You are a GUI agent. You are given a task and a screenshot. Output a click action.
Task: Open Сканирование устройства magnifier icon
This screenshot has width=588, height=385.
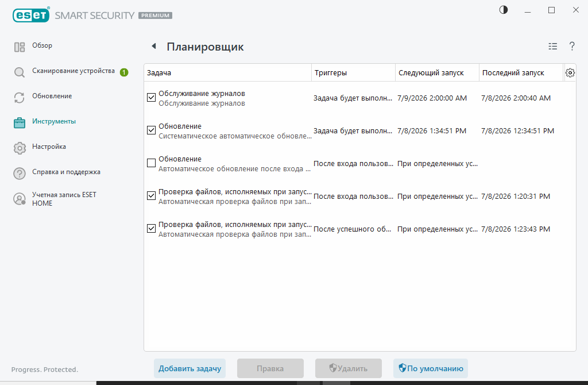(x=20, y=72)
